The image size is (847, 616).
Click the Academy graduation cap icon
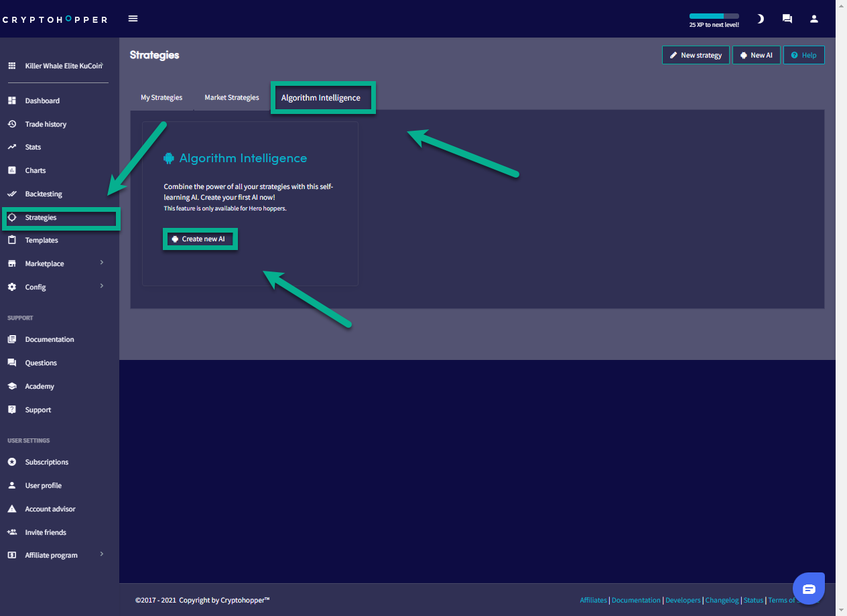coord(11,386)
